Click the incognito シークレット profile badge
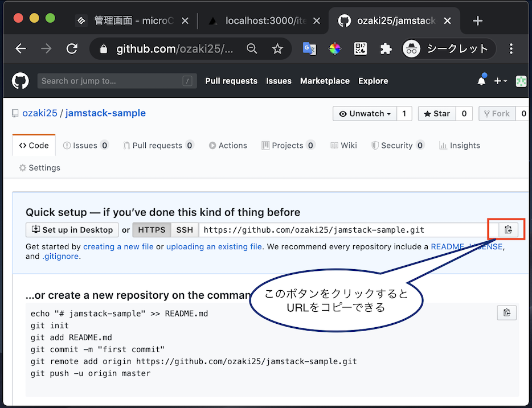This screenshot has width=532, height=408. (449, 49)
